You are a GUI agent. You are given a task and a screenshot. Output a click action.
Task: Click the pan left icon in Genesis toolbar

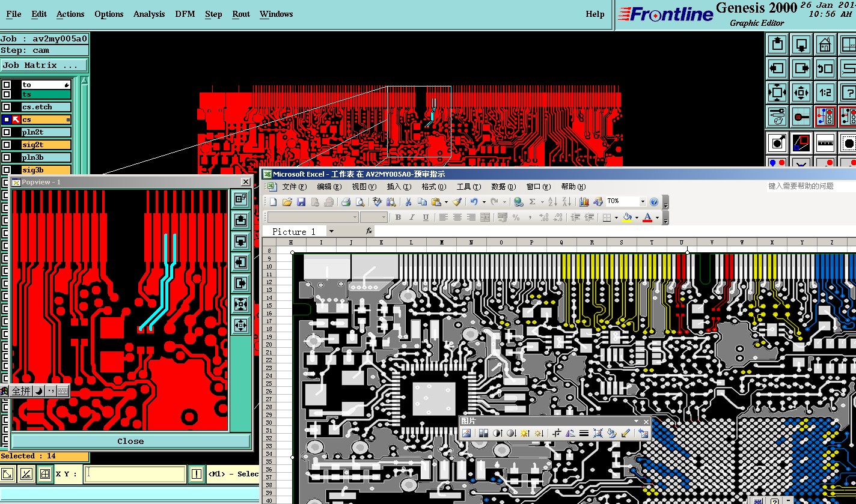coord(777,68)
